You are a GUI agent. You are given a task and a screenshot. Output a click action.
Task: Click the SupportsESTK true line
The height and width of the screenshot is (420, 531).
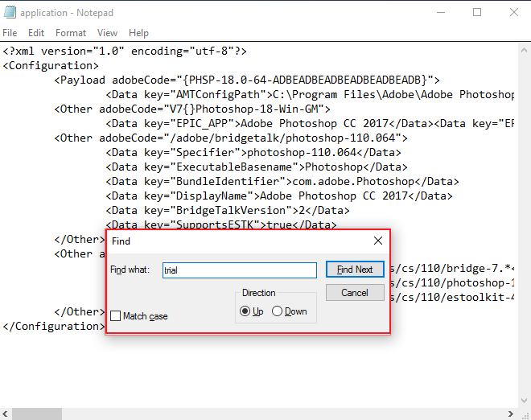click(x=221, y=224)
